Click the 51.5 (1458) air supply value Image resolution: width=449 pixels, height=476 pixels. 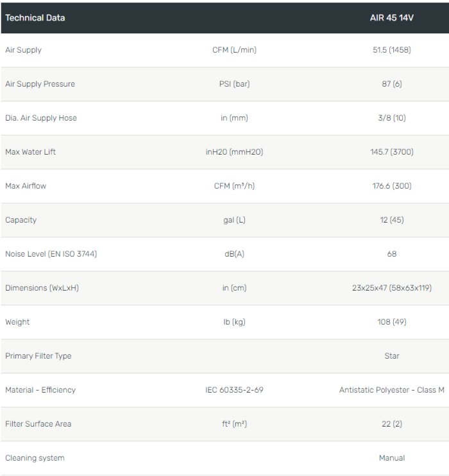point(391,50)
